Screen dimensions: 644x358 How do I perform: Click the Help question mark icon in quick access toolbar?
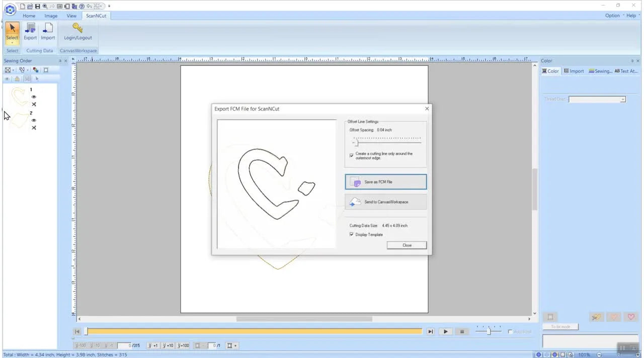tap(82, 6)
